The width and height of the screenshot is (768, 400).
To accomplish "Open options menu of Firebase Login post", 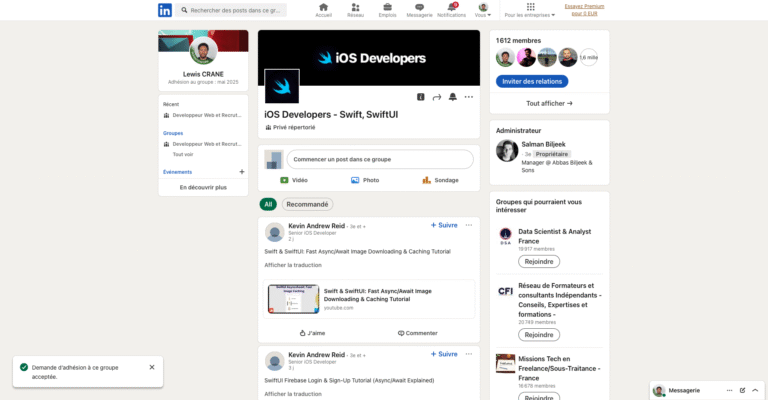I will [x=469, y=354].
